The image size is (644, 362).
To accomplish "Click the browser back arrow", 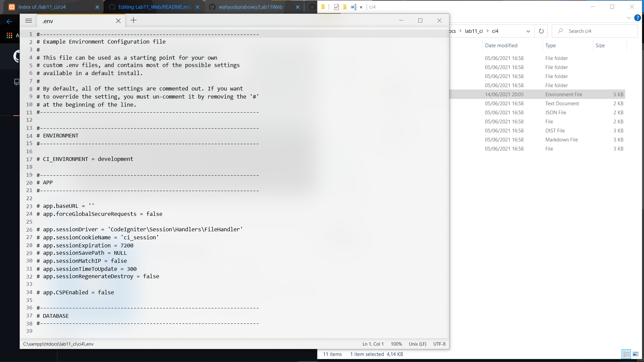I will tap(9, 21).
